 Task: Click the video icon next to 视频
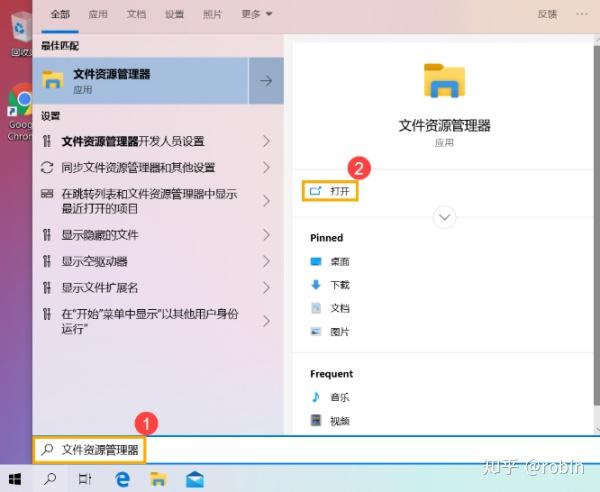tap(316, 420)
